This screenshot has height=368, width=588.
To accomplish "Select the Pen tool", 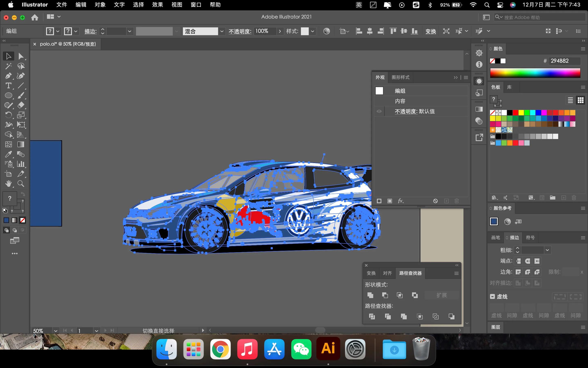I will coord(9,76).
